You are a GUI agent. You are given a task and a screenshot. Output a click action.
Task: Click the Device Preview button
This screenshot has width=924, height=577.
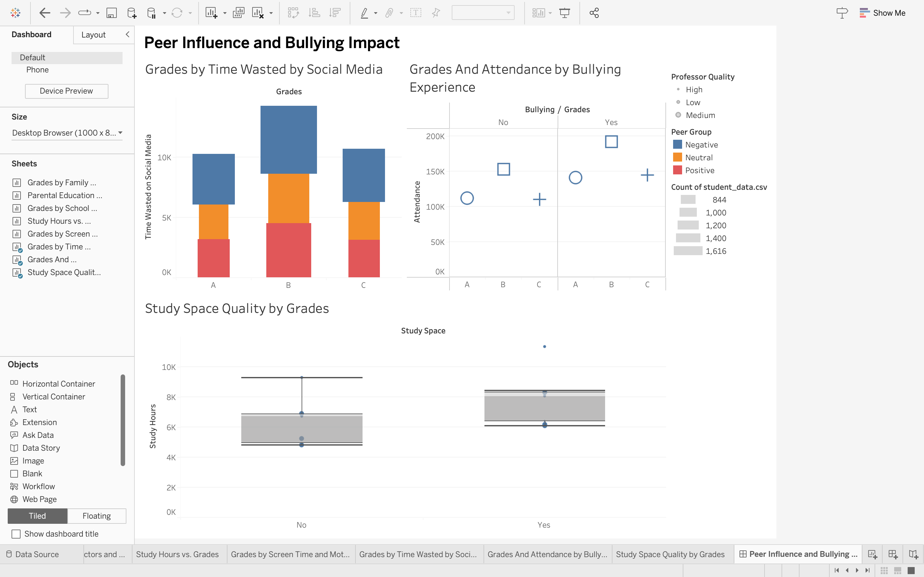click(x=66, y=91)
